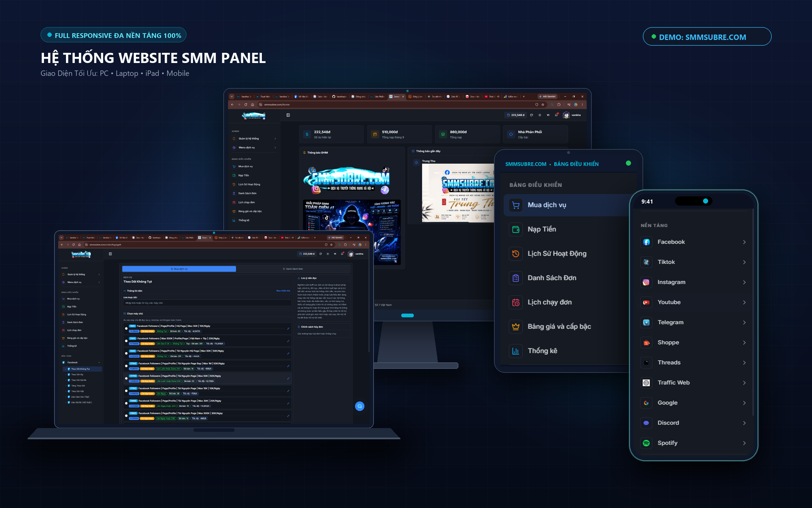
Task: Expand Quản lý hệ thống chevron in monitor sidebar
Action: pos(275,139)
